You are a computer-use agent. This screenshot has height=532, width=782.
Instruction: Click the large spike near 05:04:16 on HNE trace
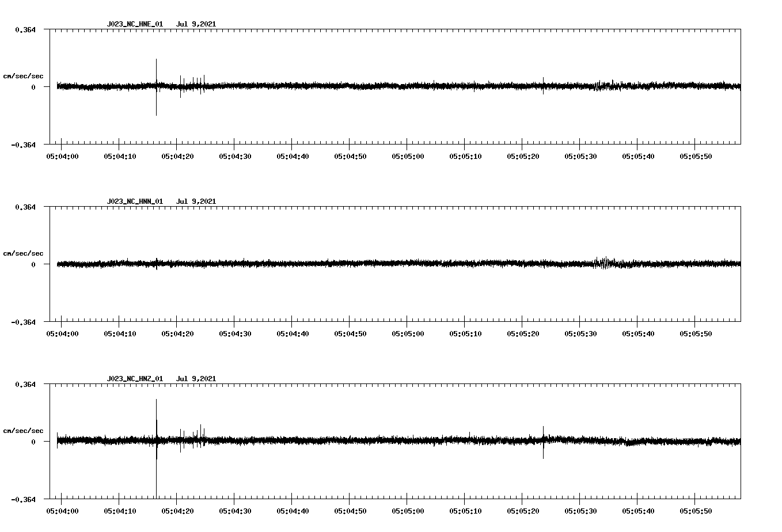[156, 86]
